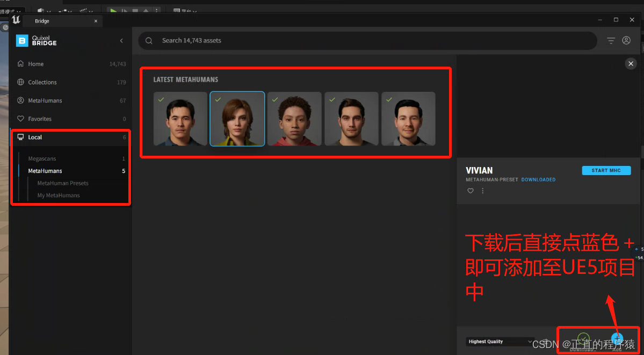The image size is (644, 355).
Task: Select the Local section
Action: coord(71,137)
